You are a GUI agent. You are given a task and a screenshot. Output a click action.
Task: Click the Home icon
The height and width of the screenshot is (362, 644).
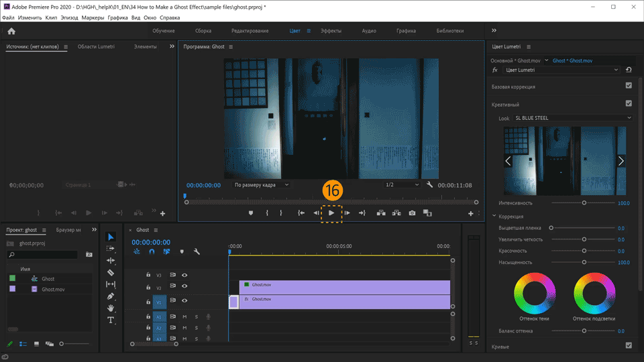click(11, 31)
